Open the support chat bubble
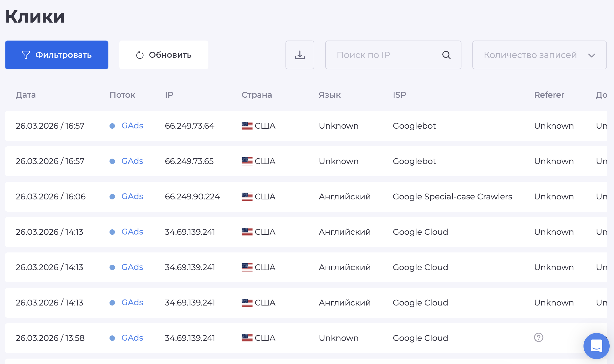The image size is (614, 364). click(x=596, y=346)
